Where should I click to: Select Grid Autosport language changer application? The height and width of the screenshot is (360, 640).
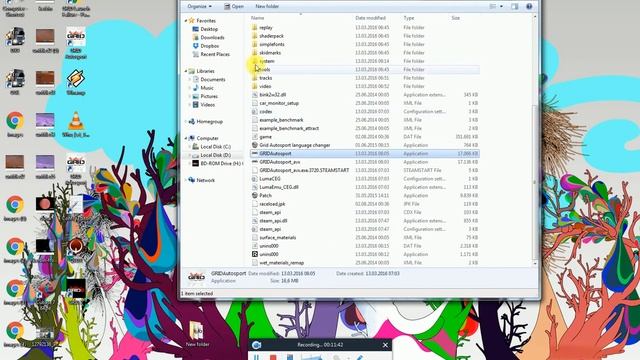[364, 145]
